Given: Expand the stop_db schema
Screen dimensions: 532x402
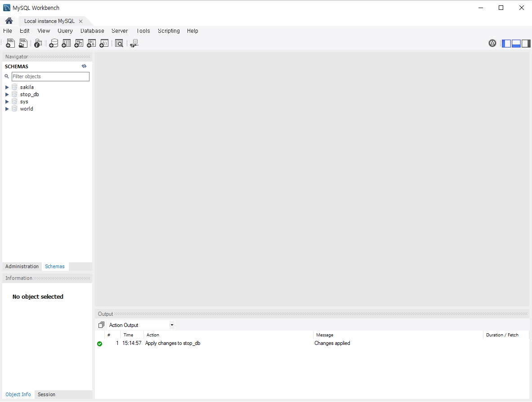Looking at the screenshot, I should [x=7, y=95].
